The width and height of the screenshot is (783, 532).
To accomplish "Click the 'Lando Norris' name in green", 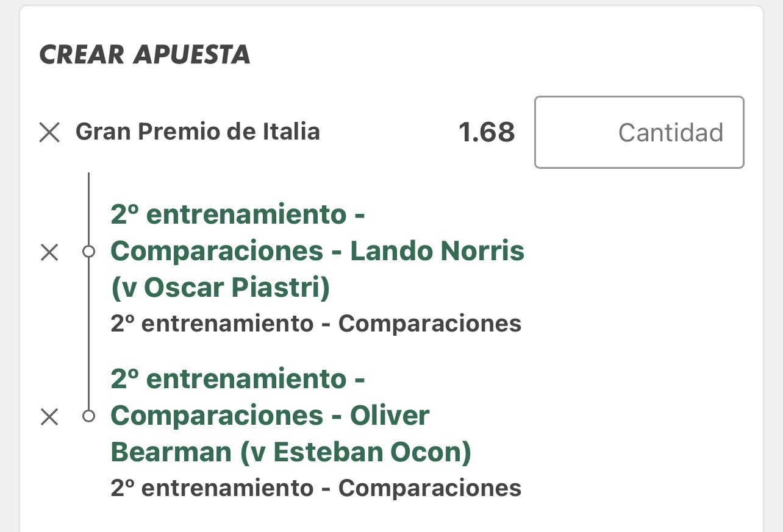I will (x=437, y=251).
